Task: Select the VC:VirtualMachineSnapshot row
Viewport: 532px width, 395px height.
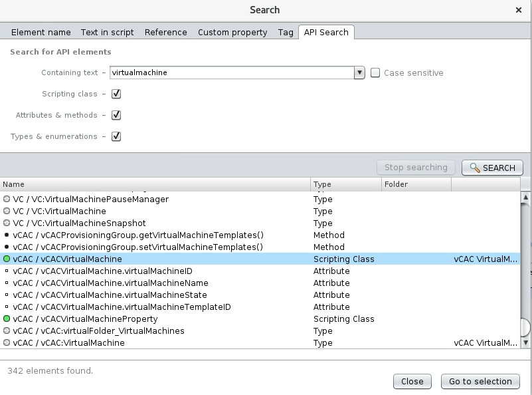Action: (x=260, y=223)
